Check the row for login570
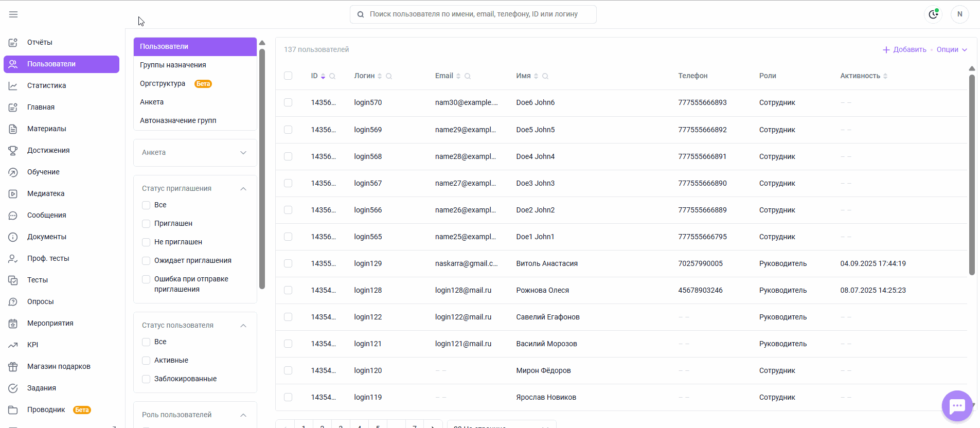Viewport: 980px width, 428px height. pos(288,102)
